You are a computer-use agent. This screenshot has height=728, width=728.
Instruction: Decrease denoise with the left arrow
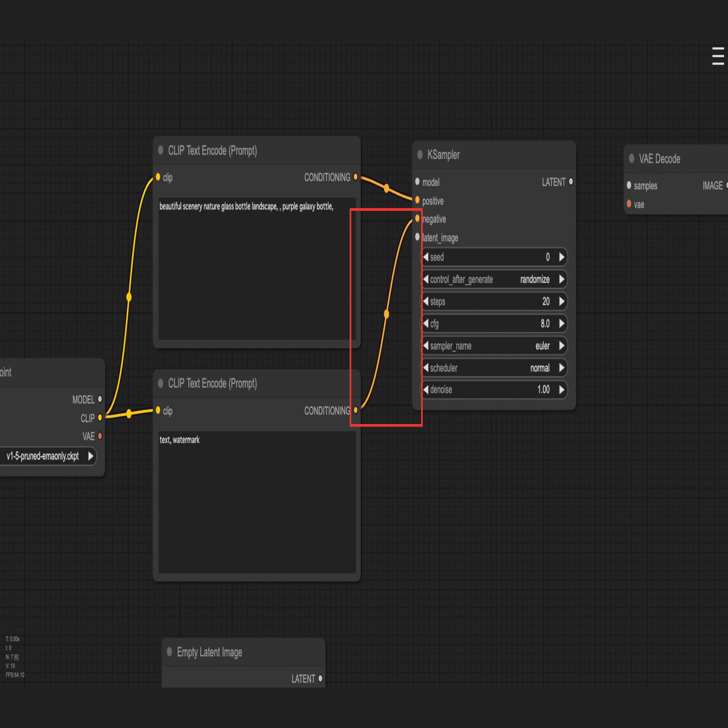426,389
